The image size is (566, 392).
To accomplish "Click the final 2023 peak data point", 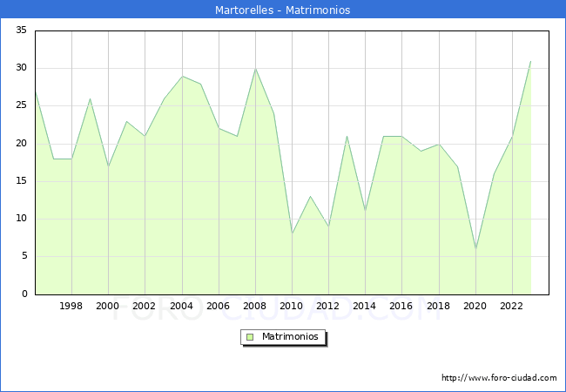I will pyautogui.click(x=530, y=61).
